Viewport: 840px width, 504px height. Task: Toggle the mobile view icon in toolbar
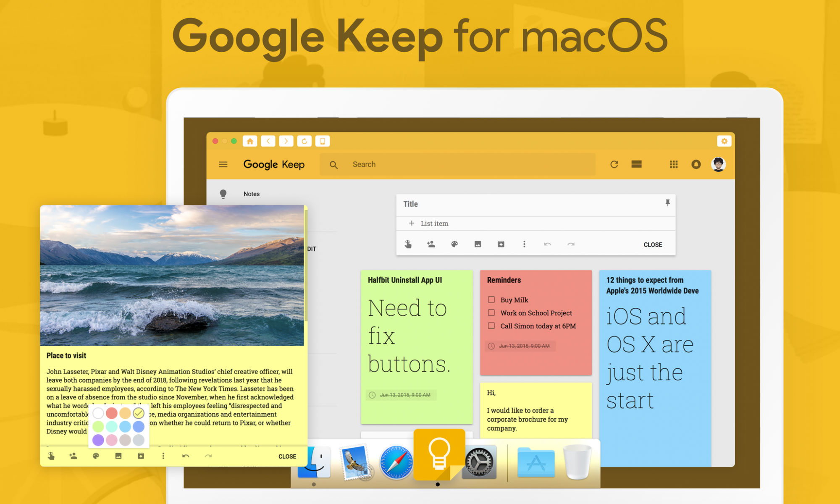[x=323, y=141]
